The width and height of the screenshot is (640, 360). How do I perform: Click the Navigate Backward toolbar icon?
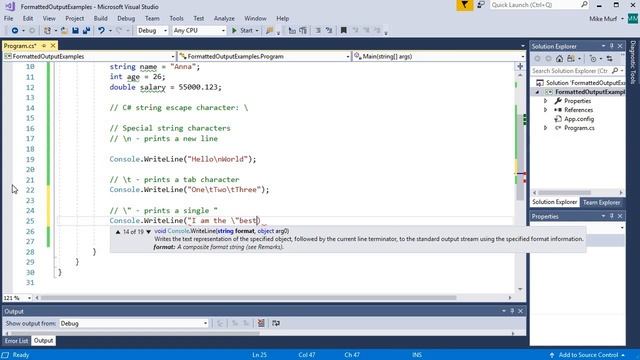tap(15, 31)
